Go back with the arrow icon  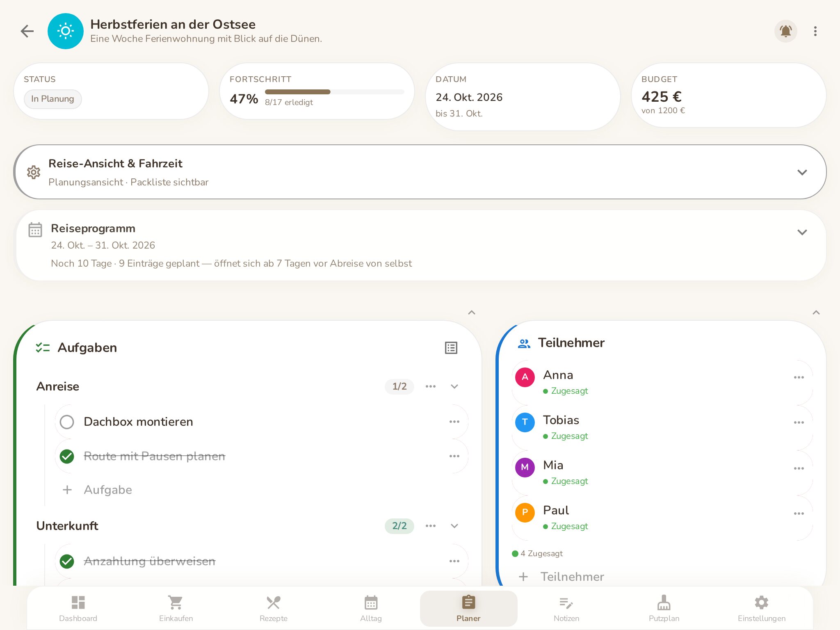[27, 31]
